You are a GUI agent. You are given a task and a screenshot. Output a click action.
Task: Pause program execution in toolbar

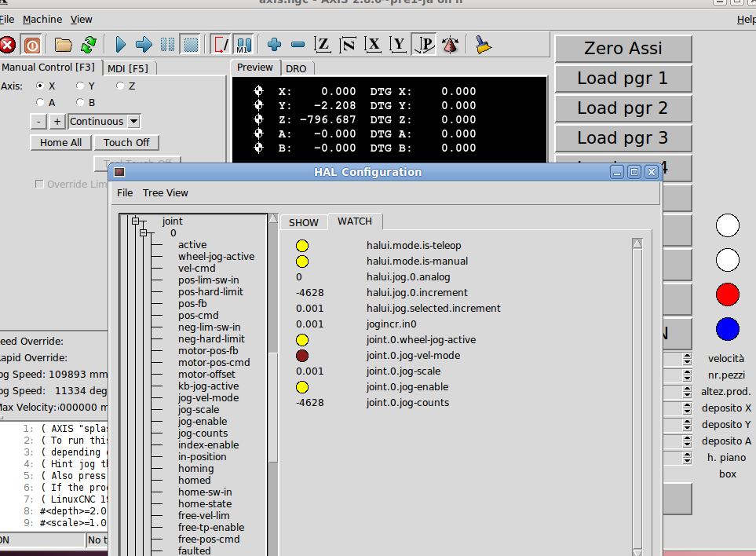167,46
